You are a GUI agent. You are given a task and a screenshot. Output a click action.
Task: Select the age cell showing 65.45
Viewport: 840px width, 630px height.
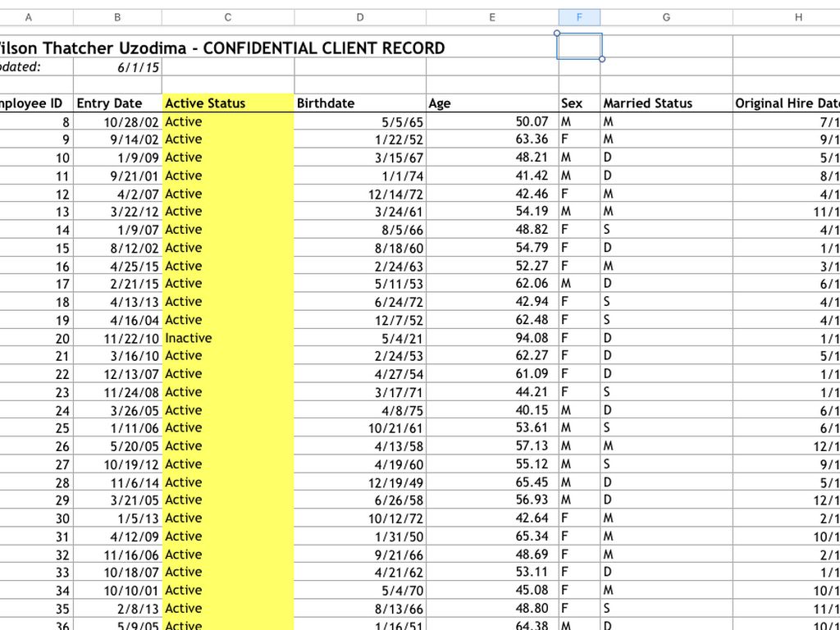click(x=492, y=482)
